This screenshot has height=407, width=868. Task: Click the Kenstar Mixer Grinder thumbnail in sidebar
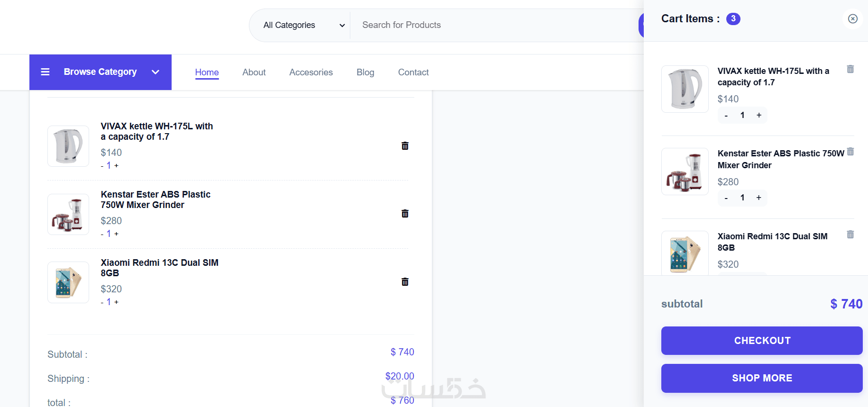tap(685, 172)
